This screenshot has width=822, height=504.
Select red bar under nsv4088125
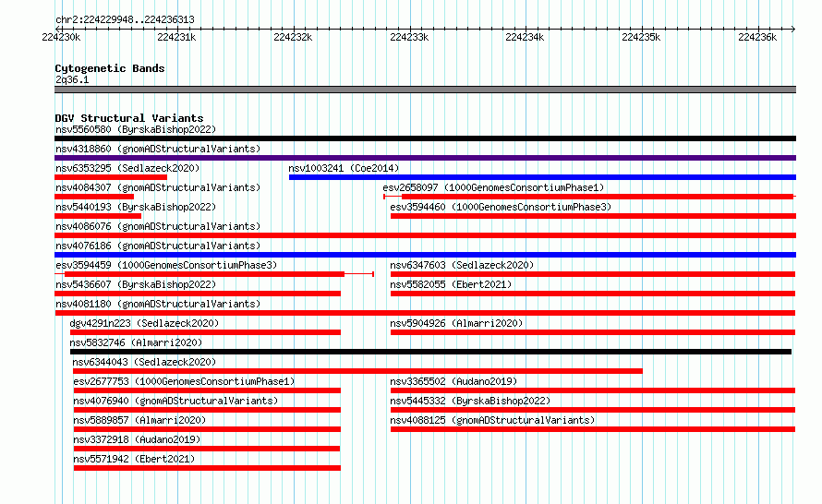pos(593,429)
